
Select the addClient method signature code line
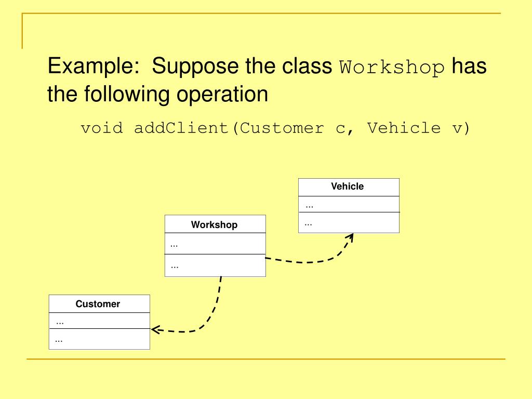pos(275,128)
